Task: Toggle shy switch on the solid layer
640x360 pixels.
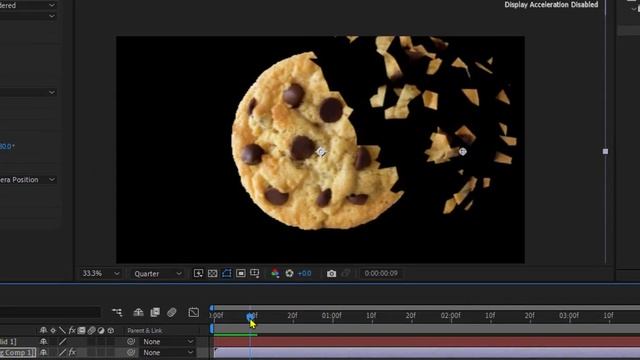Action: pos(43,342)
